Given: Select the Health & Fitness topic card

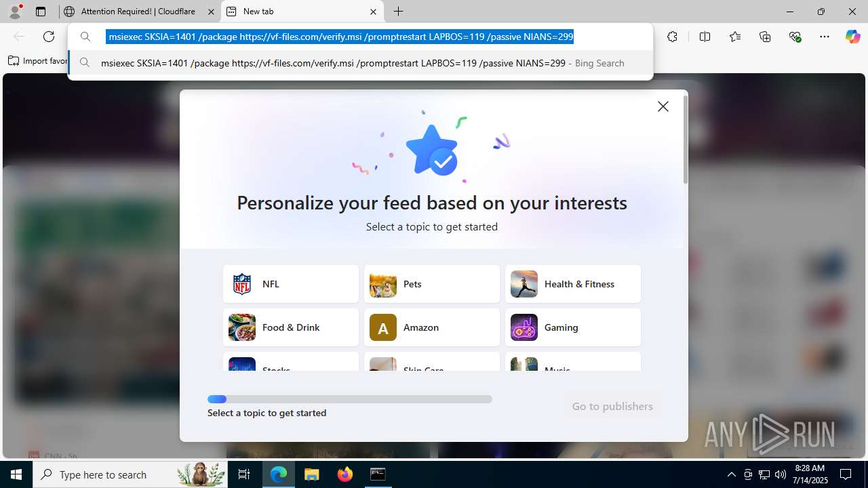Looking at the screenshot, I should (x=573, y=284).
